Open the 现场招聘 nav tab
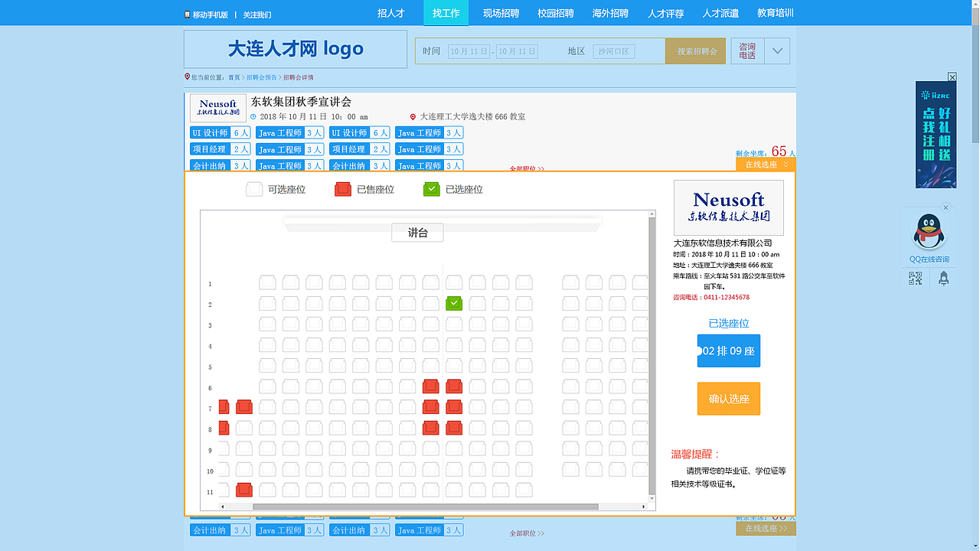This screenshot has height=551, width=980. tap(501, 13)
